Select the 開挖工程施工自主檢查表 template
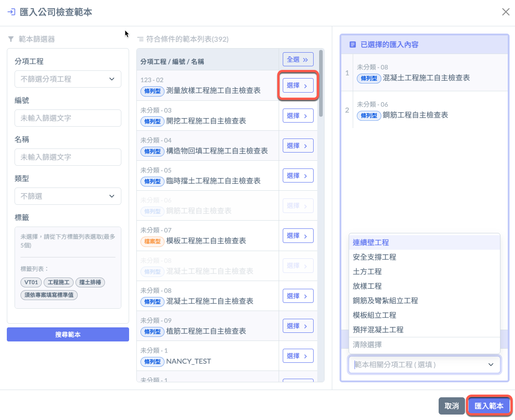This screenshot has height=420, width=515. (298, 116)
